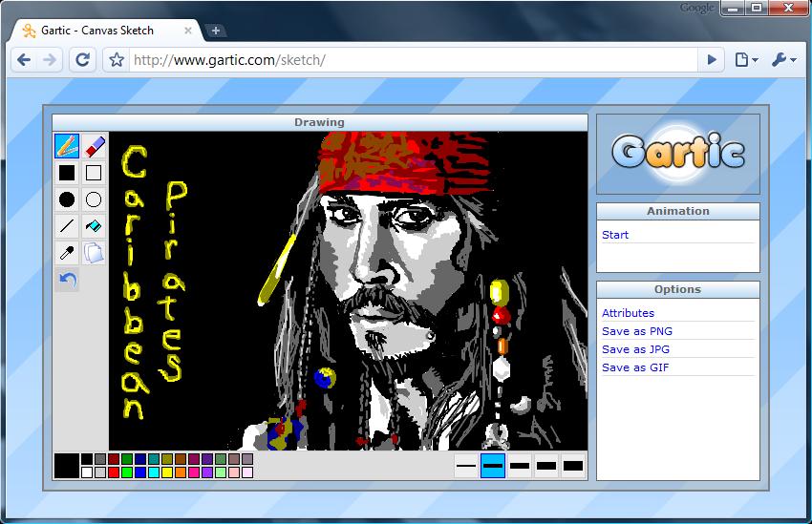The image size is (812, 524).
Task: Click the browser forward arrow
Action: (50, 60)
